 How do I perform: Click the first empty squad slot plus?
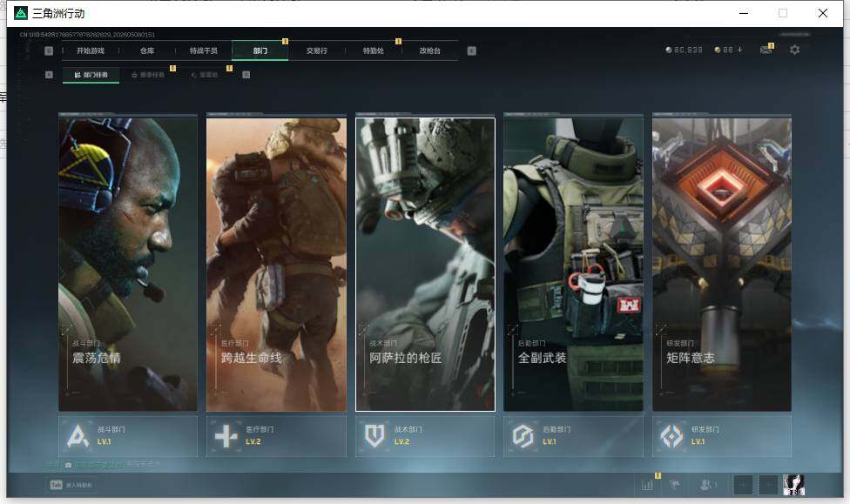(743, 485)
